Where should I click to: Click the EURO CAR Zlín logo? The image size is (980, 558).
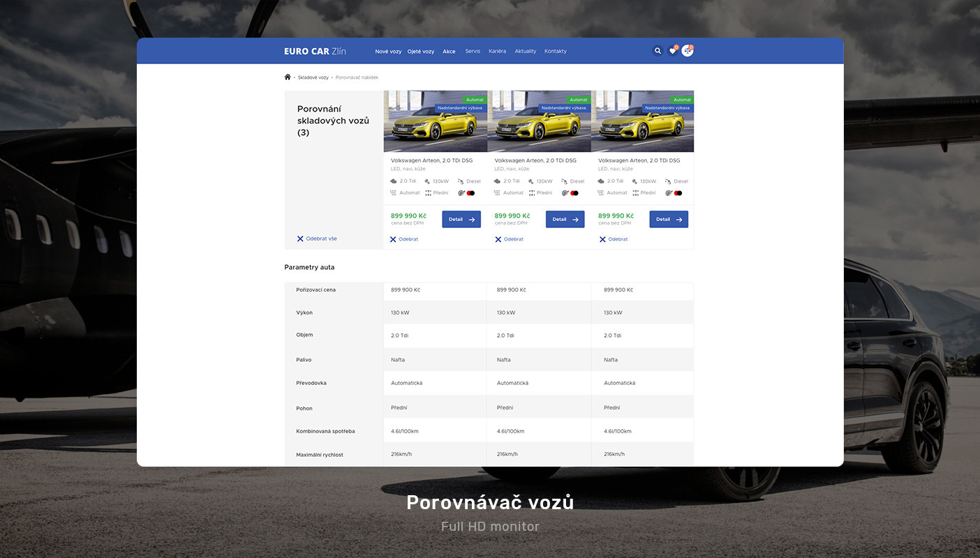point(315,51)
